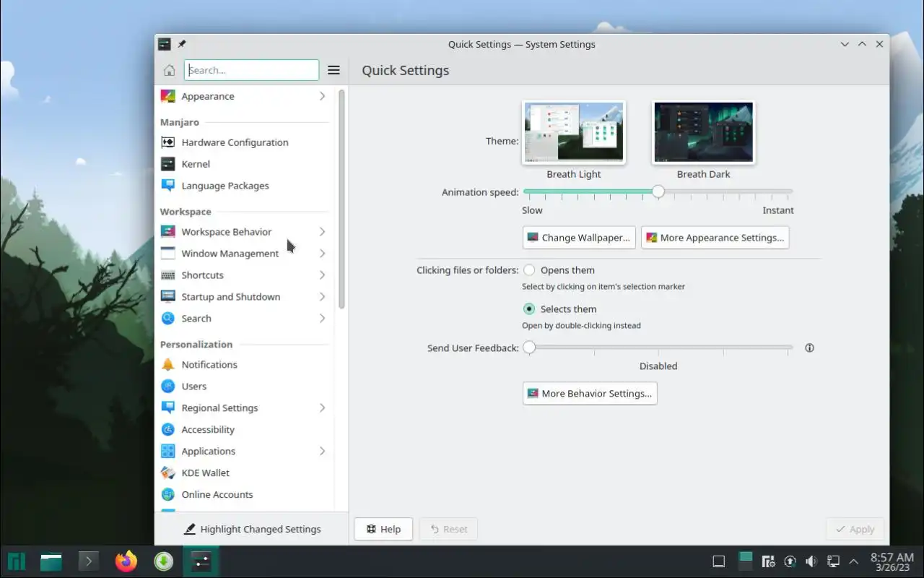Click the Help button

click(x=383, y=529)
